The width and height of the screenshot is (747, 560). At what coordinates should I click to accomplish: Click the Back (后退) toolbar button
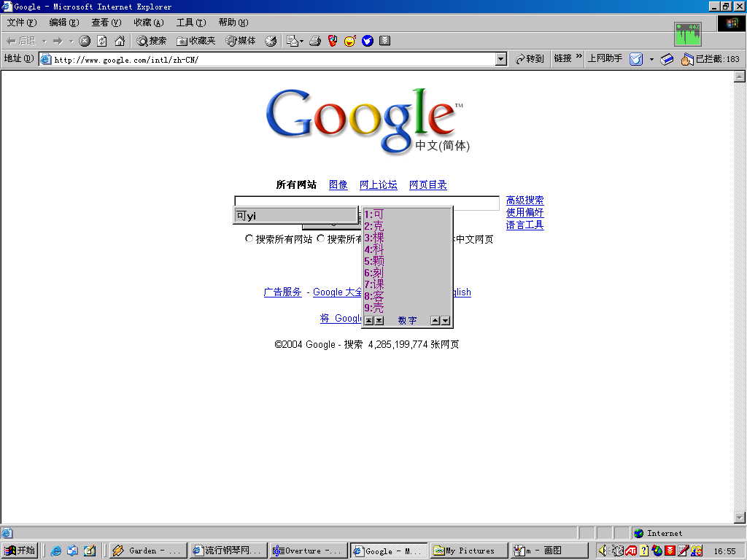click(x=21, y=41)
